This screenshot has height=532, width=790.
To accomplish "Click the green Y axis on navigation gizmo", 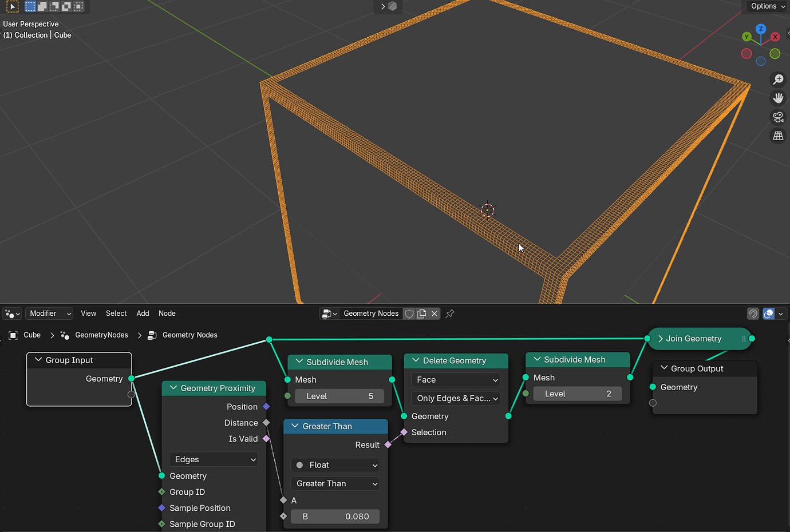I will (x=746, y=37).
